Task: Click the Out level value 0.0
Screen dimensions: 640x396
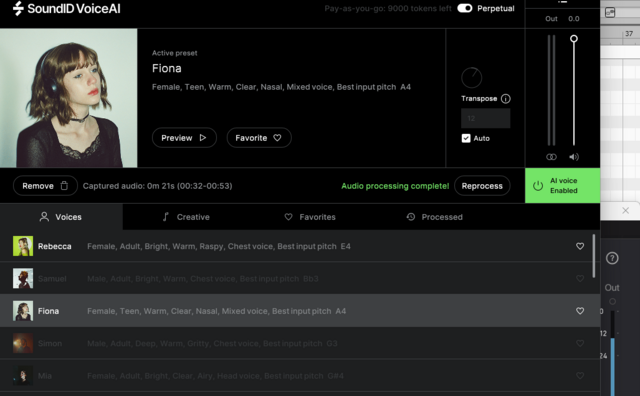Action: (573, 19)
